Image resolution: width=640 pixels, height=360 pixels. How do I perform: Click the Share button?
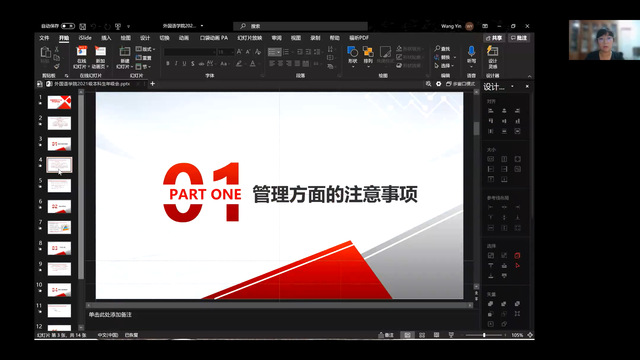[x=494, y=38]
